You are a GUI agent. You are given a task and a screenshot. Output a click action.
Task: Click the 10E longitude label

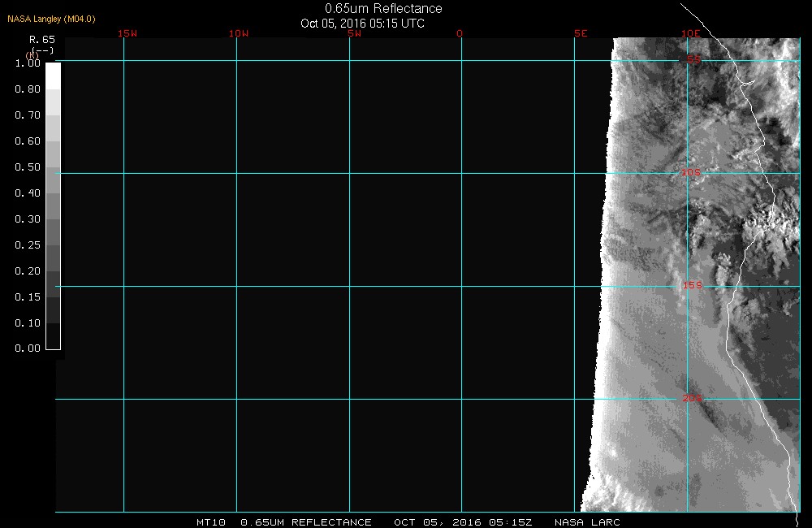[x=690, y=33]
